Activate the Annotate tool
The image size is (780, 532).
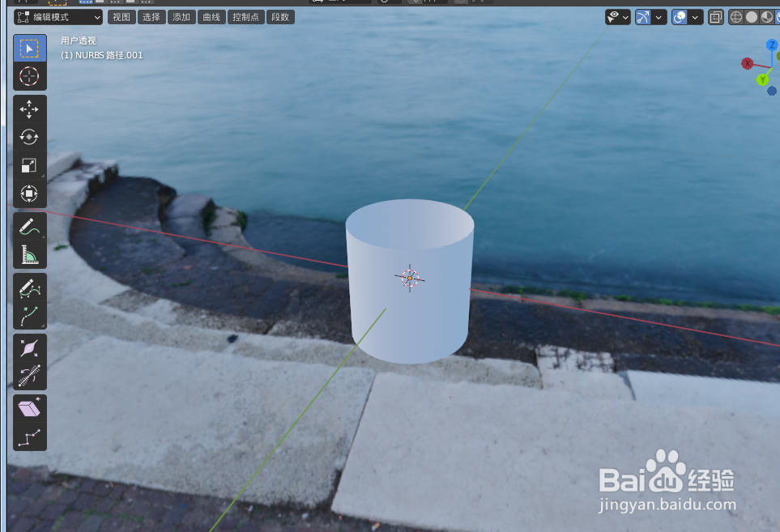(x=29, y=228)
